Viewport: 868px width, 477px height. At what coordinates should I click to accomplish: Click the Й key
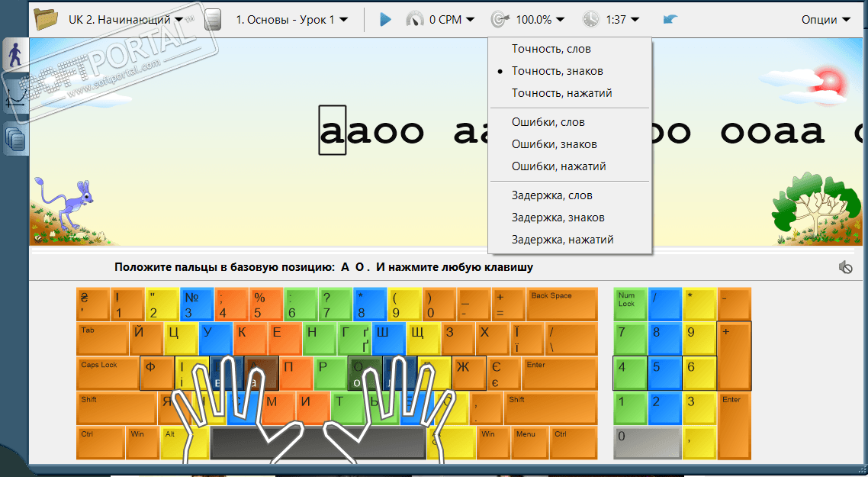point(146,339)
